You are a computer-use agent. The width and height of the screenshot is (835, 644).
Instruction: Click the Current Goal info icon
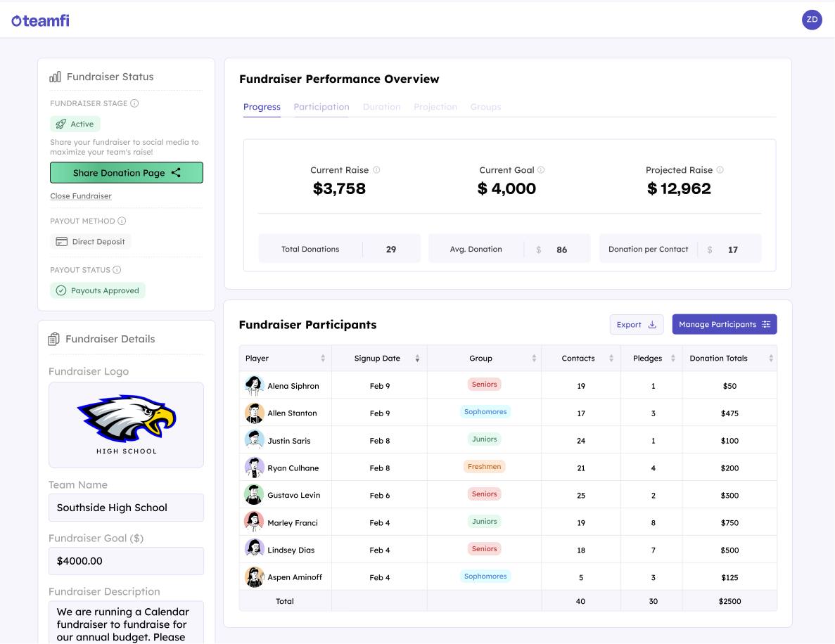(540, 169)
